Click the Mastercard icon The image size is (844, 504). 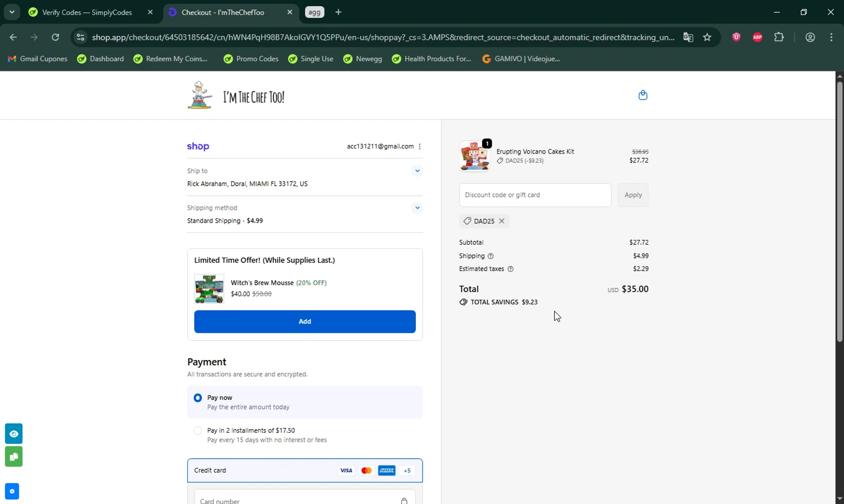(x=366, y=470)
